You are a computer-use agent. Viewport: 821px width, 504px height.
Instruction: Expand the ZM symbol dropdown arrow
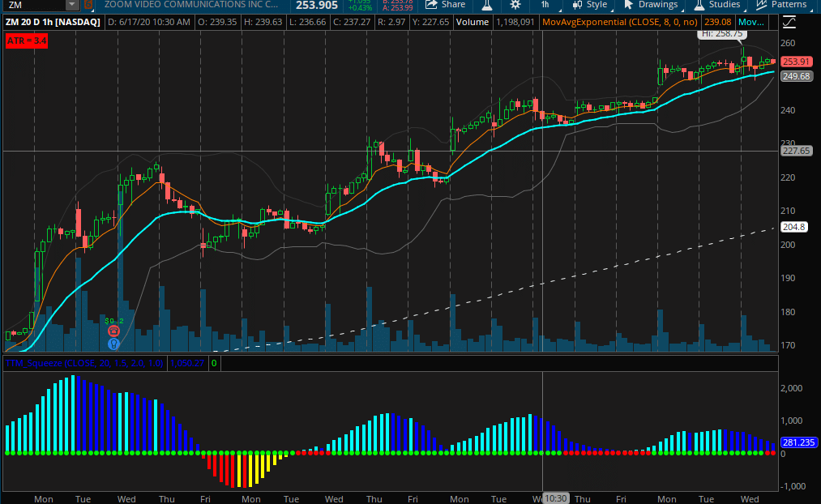click(x=72, y=5)
